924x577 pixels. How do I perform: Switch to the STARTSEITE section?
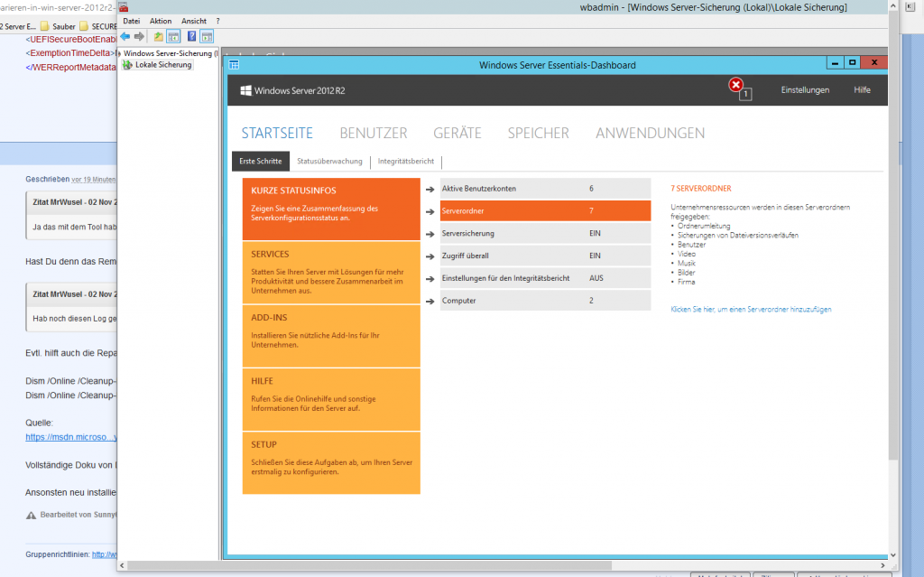tap(277, 134)
